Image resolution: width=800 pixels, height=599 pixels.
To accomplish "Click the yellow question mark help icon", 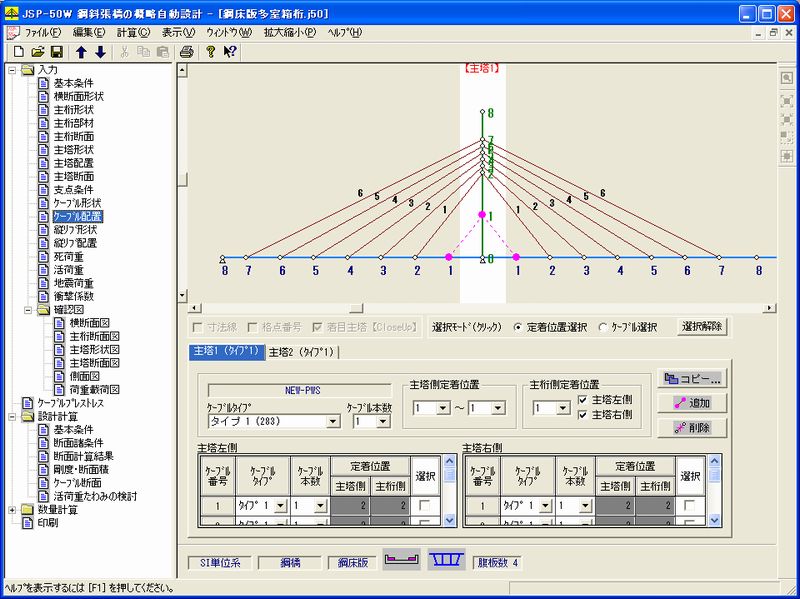I will [x=211, y=51].
